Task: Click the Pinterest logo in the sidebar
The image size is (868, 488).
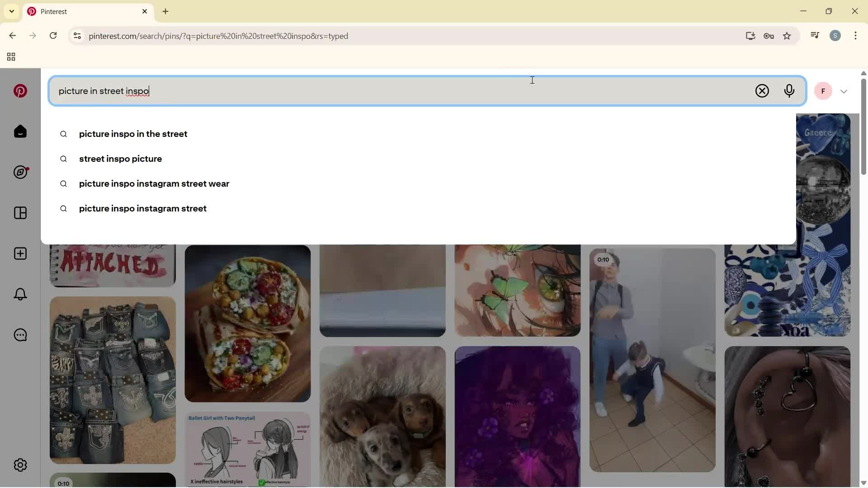Action: [x=20, y=91]
